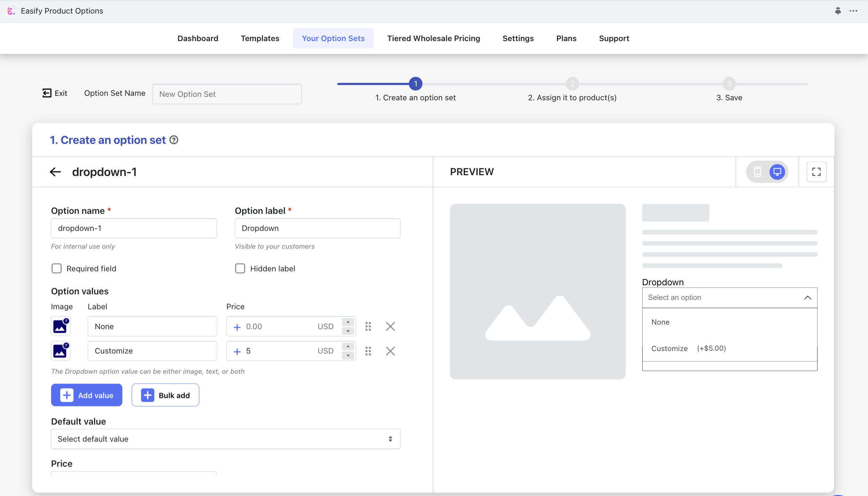Screen dimensions: 868x496
Task: Click step 2 marker on progress bar
Action: [x=572, y=84]
